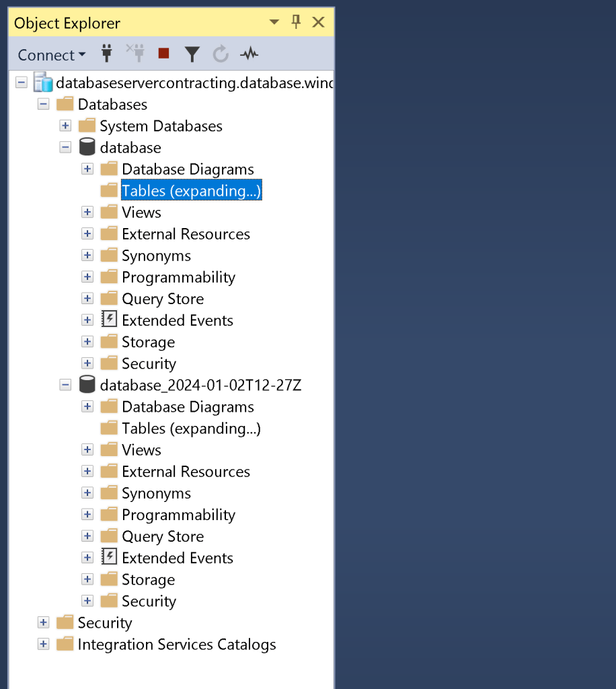Expand server-level Security folder
Viewport: 616px width, 689px height.
(44, 622)
